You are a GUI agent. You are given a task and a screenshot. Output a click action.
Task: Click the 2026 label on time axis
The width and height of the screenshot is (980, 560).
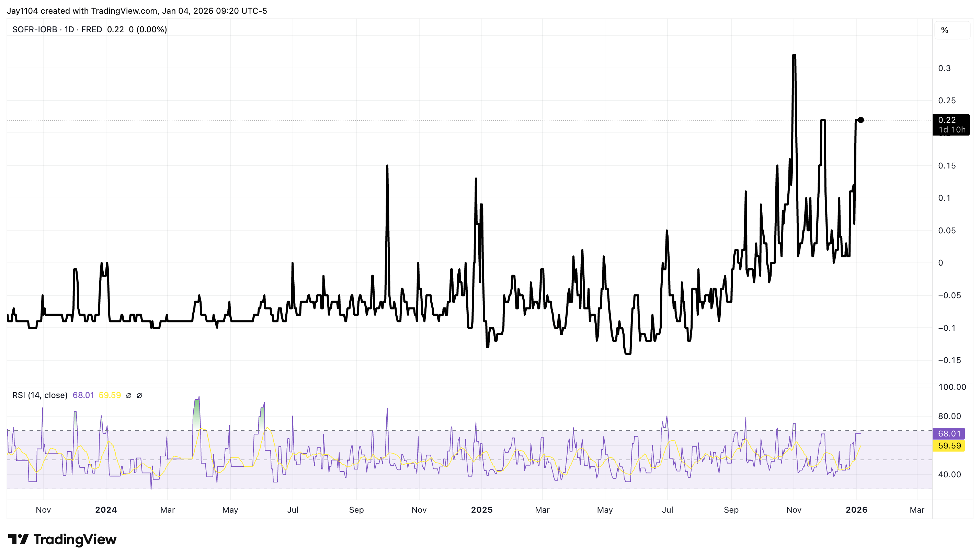(x=856, y=510)
